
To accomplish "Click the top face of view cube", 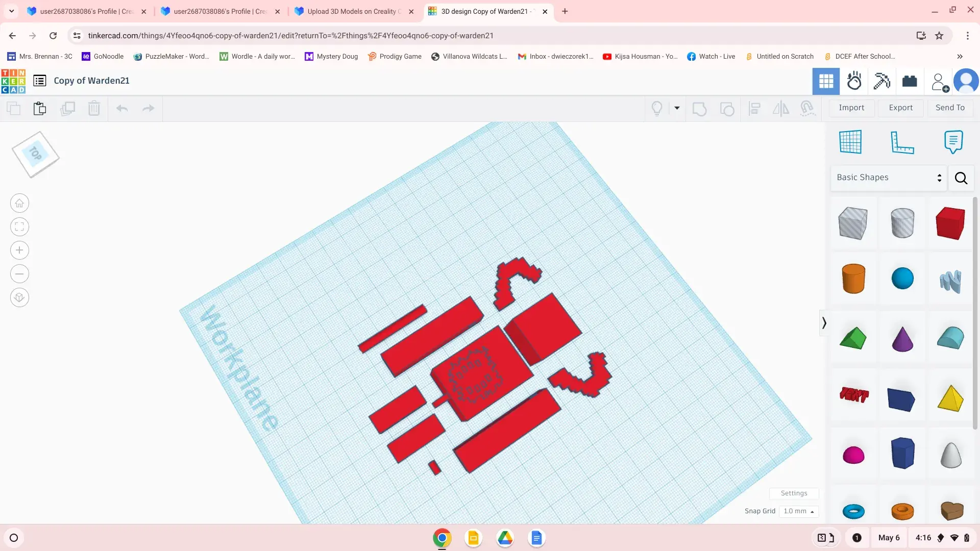I will [35, 154].
